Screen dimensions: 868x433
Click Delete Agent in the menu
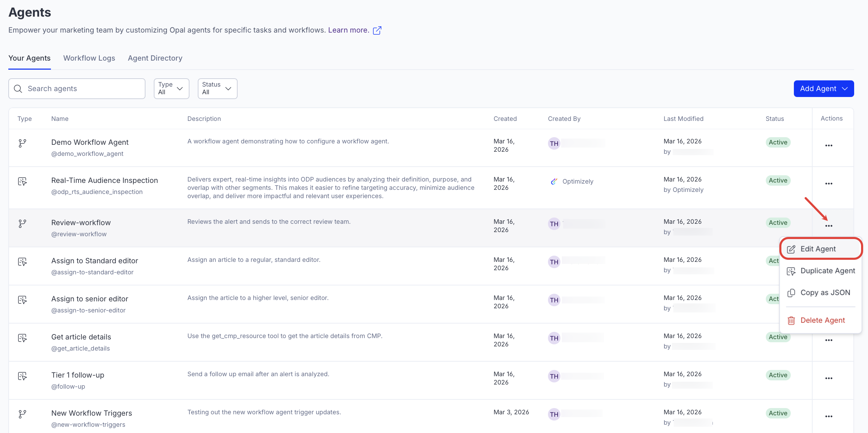[822, 320]
